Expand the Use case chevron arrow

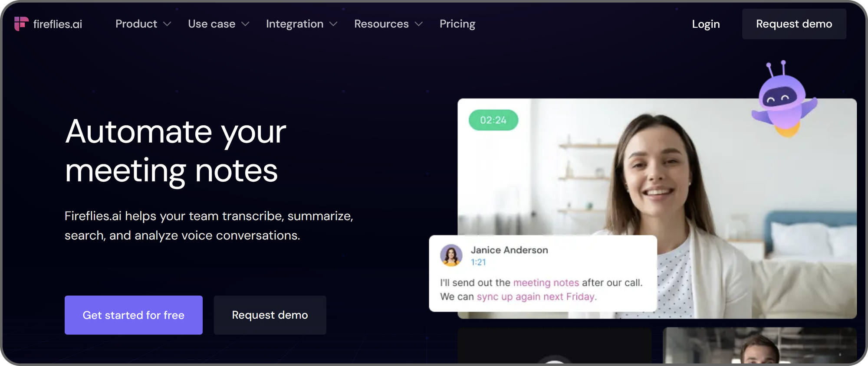tap(245, 24)
